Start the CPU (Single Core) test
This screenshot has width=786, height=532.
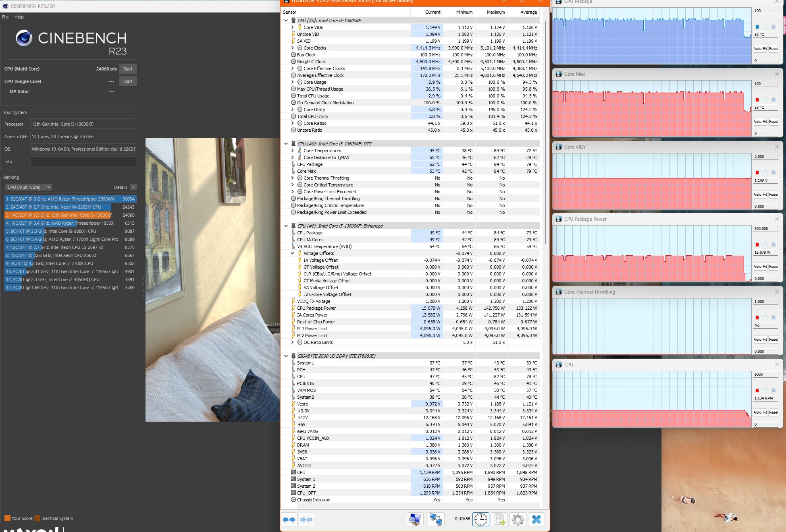click(x=128, y=81)
